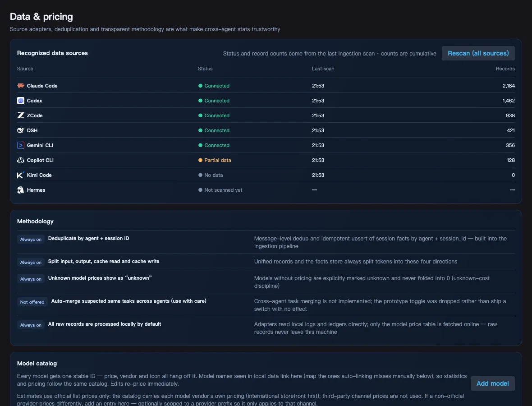Select the Codex source name
The width and height of the screenshot is (532, 406).
35,101
